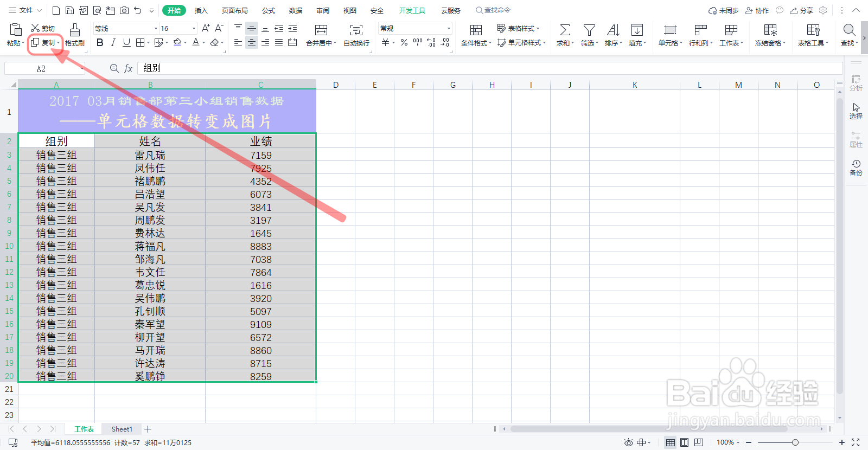Open the fx insert function button
This screenshot has width=868, height=450.
129,68
